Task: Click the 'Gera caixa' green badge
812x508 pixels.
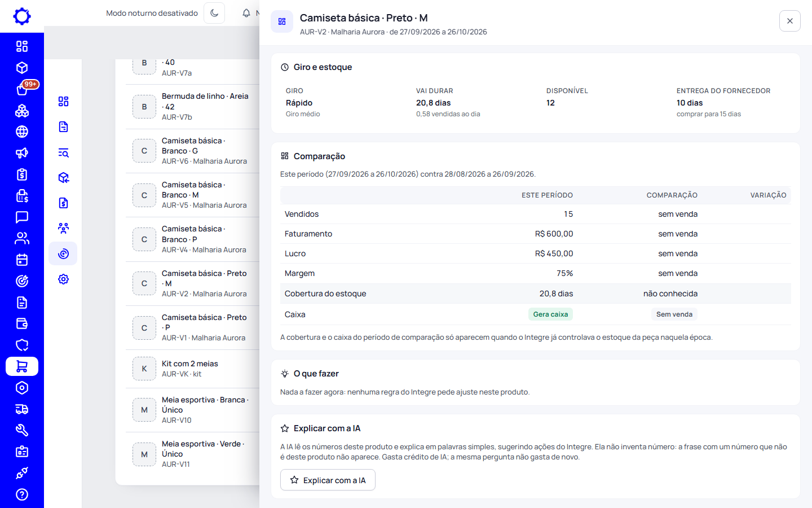Action: tap(550, 314)
